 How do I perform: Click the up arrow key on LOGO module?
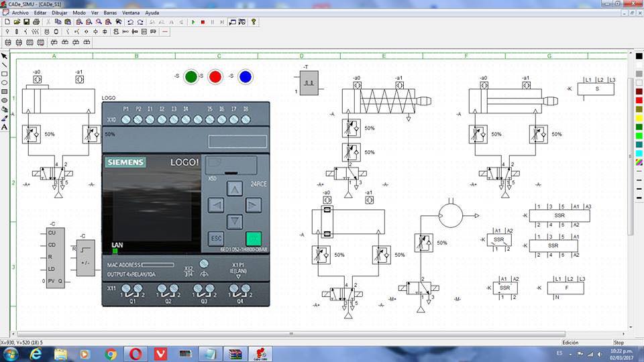click(x=235, y=189)
